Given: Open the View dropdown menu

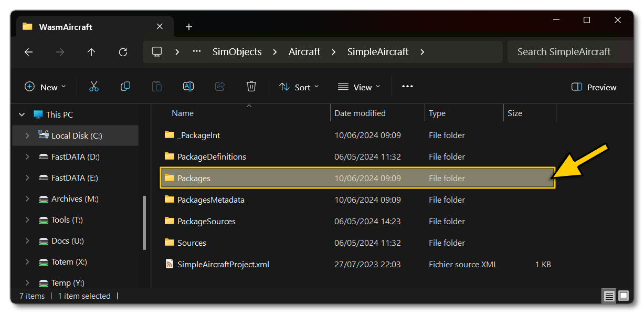Looking at the screenshot, I should (x=359, y=87).
